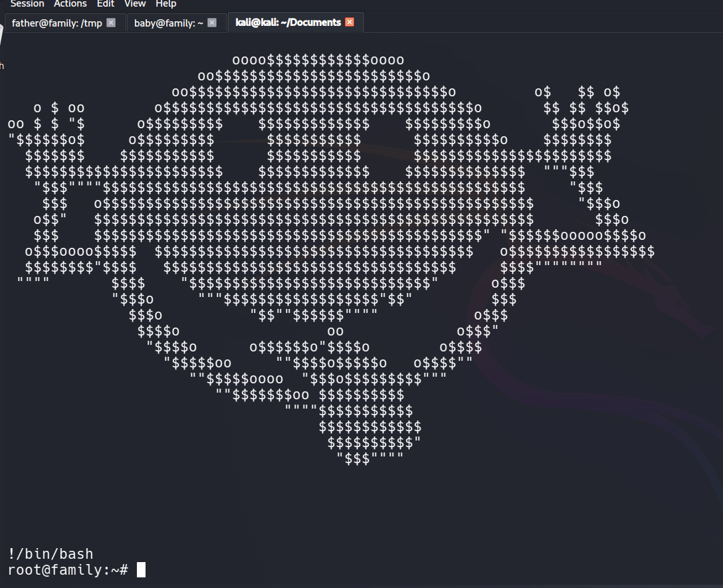Close the baby@family: ~ tab
The image size is (723, 588).
click(x=212, y=23)
